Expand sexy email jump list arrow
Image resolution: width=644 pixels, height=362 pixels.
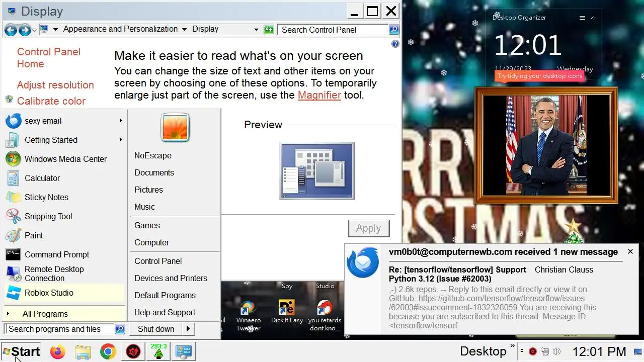click(x=121, y=121)
